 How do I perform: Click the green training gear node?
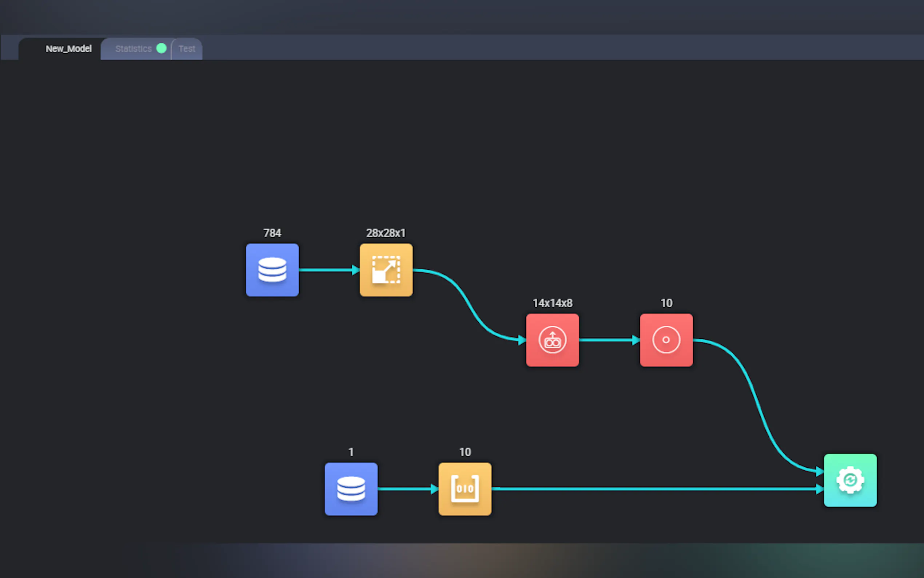pyautogui.click(x=850, y=480)
